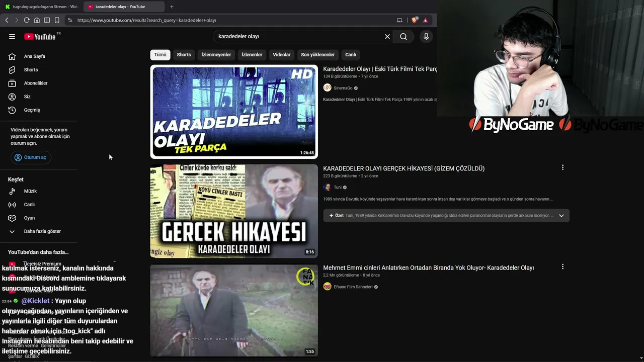Open video titled Karadedeler Olayı Eski Türk Filmi

380,69
